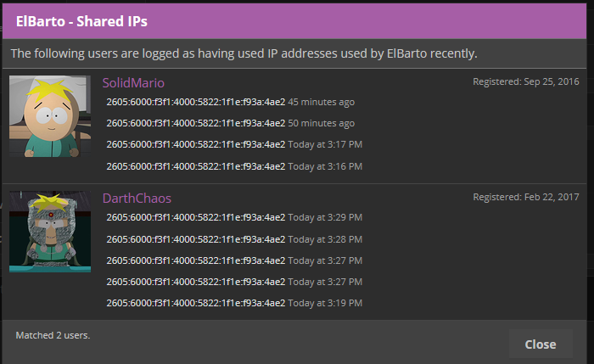
Task: Click SolidMario's IP from Today at 3:16 PM
Action: (x=196, y=166)
